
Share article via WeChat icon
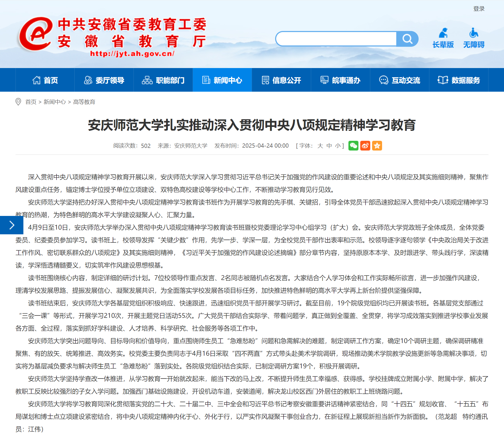353,146
